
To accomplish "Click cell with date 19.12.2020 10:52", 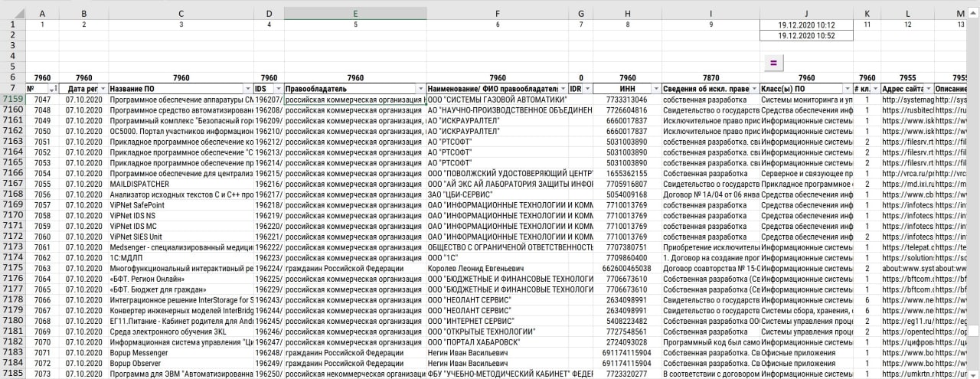I will click(807, 36).
